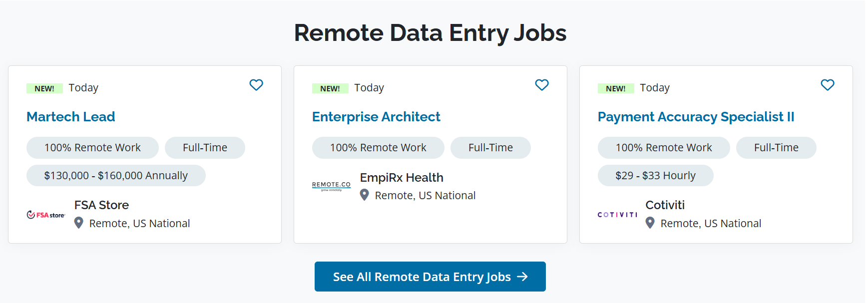Click the $29 - $33 Hourly pay tag
This screenshot has width=868, height=303.
(x=655, y=176)
